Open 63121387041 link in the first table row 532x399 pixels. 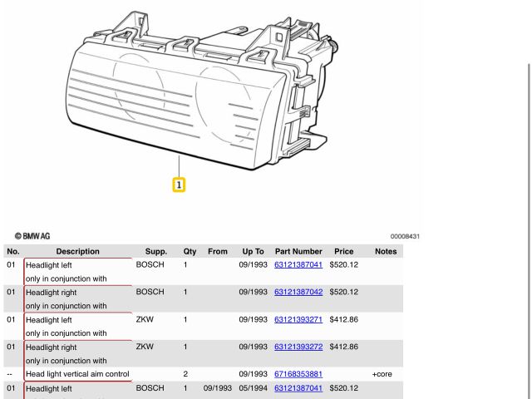(298, 264)
